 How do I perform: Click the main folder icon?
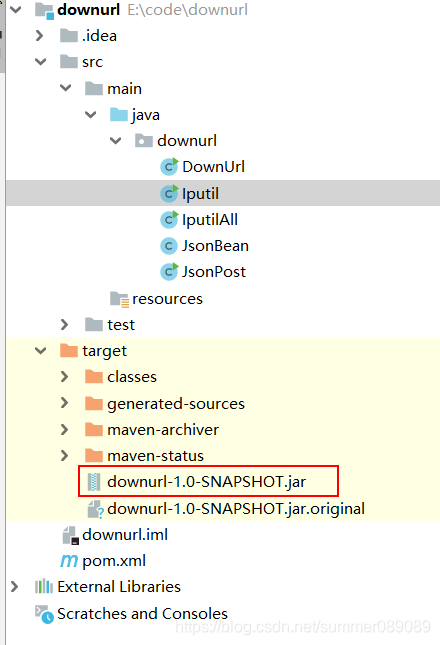point(94,88)
